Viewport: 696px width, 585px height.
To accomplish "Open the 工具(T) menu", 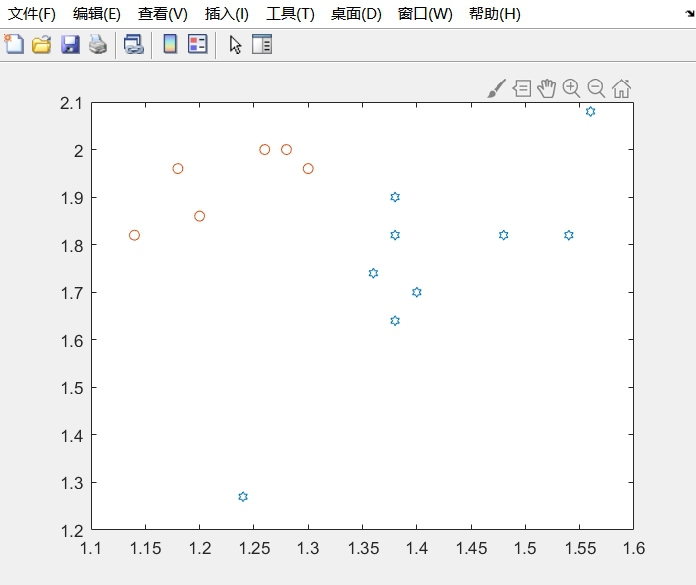I will tap(290, 14).
